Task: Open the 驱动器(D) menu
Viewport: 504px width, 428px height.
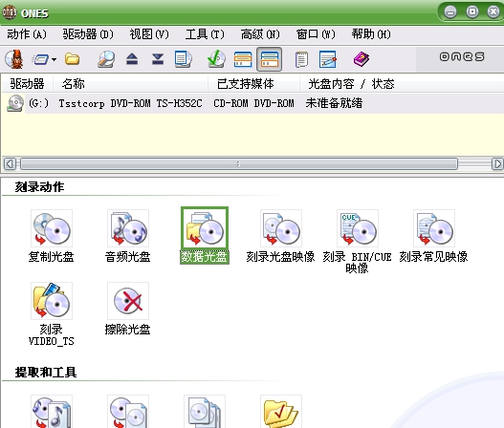Action: [88, 34]
